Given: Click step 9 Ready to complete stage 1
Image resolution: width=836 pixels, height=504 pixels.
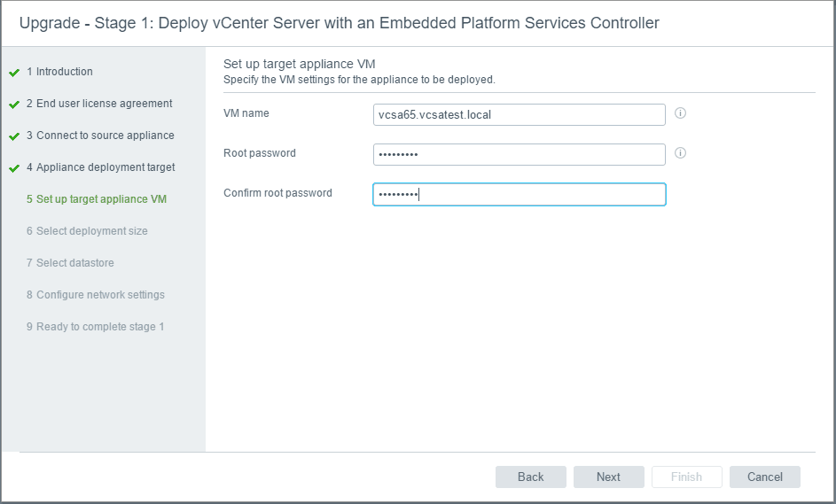Looking at the screenshot, I should tap(95, 327).
